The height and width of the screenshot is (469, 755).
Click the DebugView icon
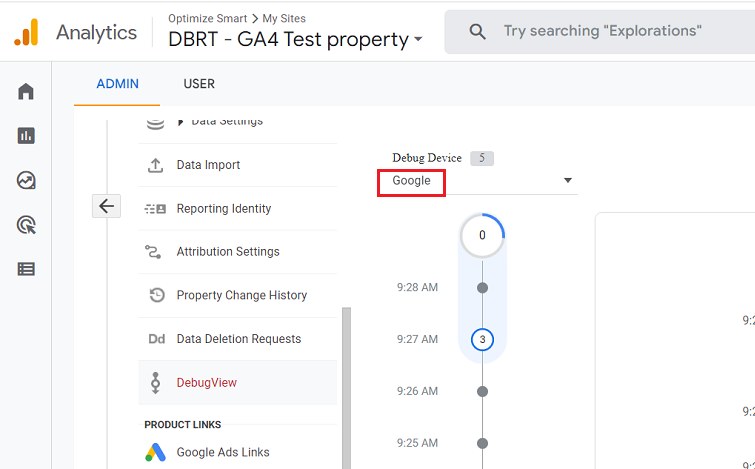coord(156,383)
